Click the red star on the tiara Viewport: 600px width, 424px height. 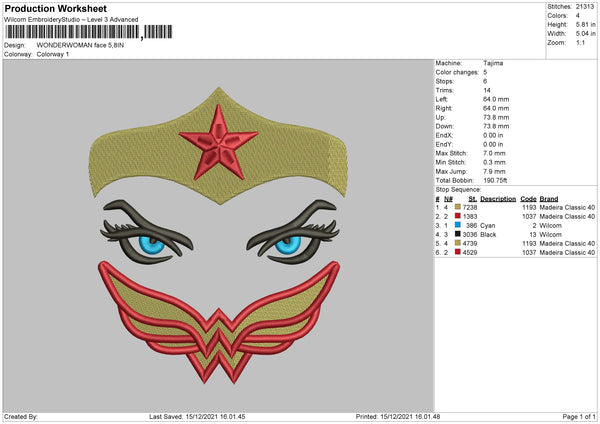[218, 144]
